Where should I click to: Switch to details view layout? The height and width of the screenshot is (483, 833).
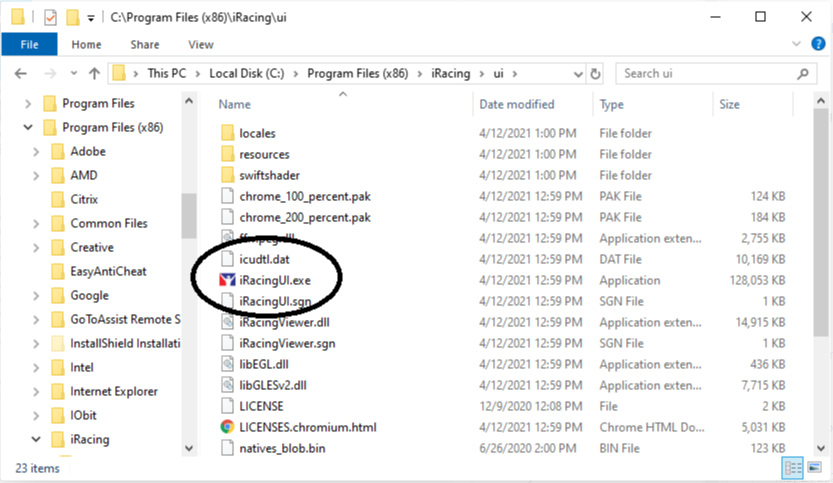[x=793, y=468]
